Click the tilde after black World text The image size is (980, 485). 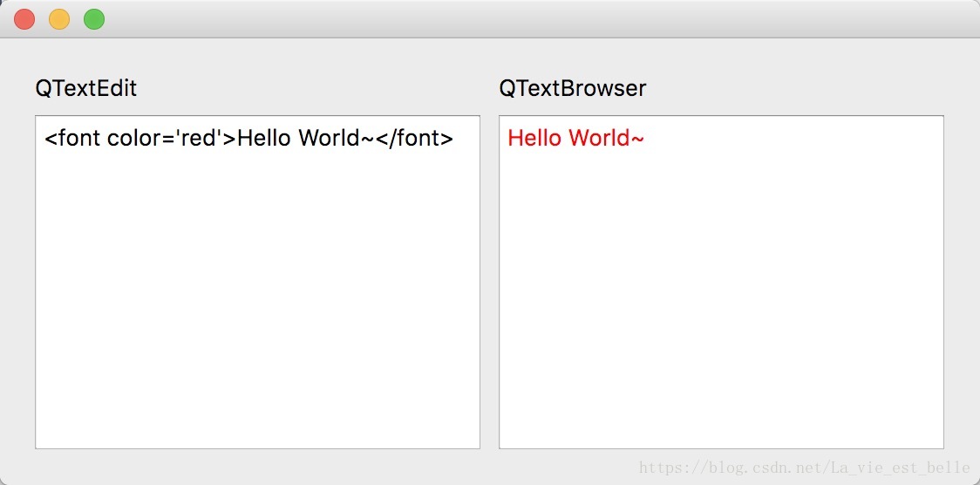[368, 139]
